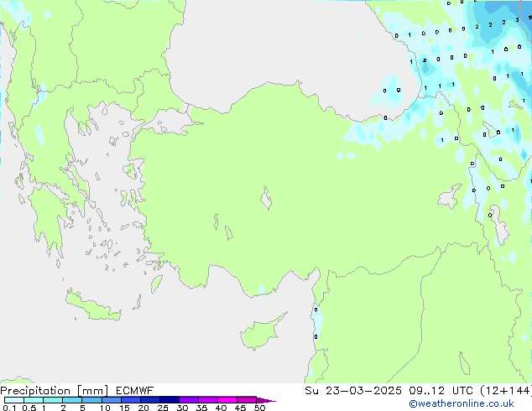Click the weatheronline.co.uk copyright link
Viewport: 532px width, 411px height.
[x=473, y=403]
